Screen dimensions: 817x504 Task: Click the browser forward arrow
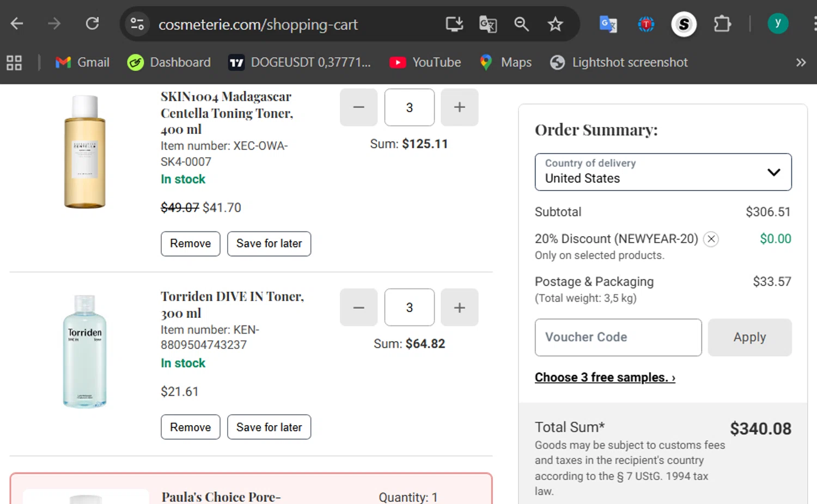coord(54,24)
